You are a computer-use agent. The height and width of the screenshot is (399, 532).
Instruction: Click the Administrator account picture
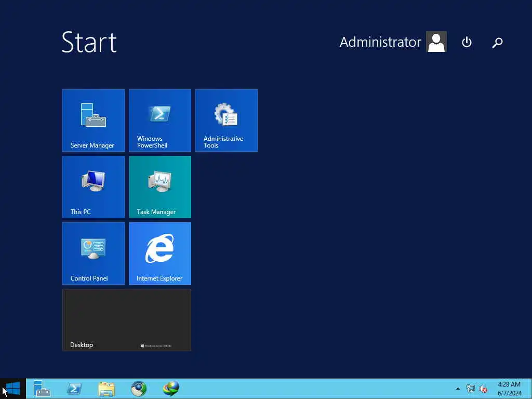(436, 42)
